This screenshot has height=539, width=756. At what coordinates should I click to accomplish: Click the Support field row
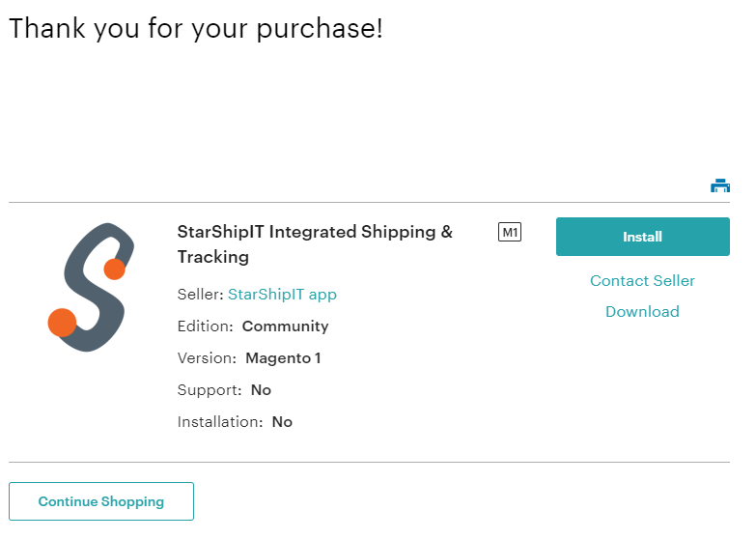(x=224, y=390)
